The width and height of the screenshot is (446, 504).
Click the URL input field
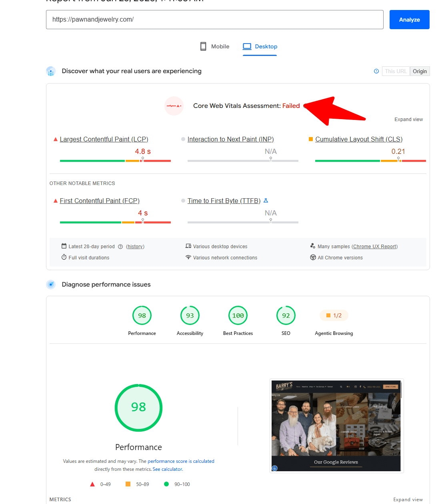tap(215, 20)
